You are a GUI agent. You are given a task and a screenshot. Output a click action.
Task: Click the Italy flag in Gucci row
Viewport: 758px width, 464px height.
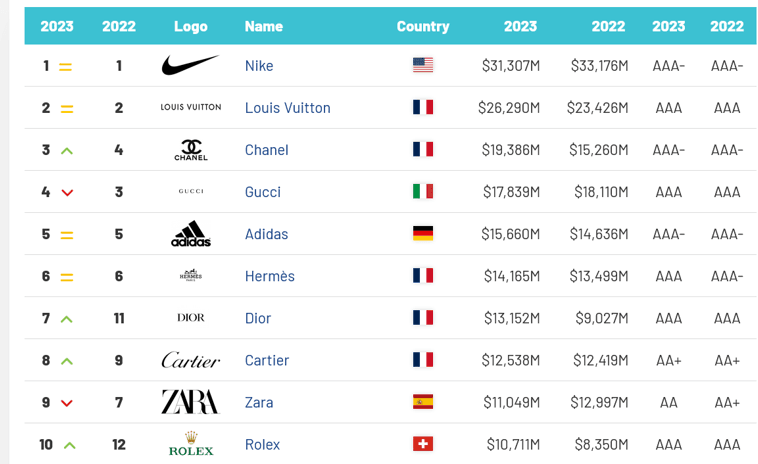point(423,192)
